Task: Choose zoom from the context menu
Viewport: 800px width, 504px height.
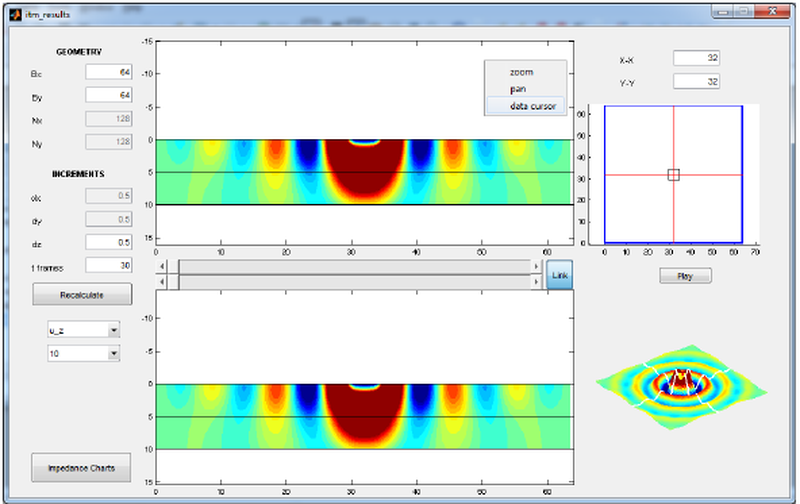Action: tap(522, 73)
